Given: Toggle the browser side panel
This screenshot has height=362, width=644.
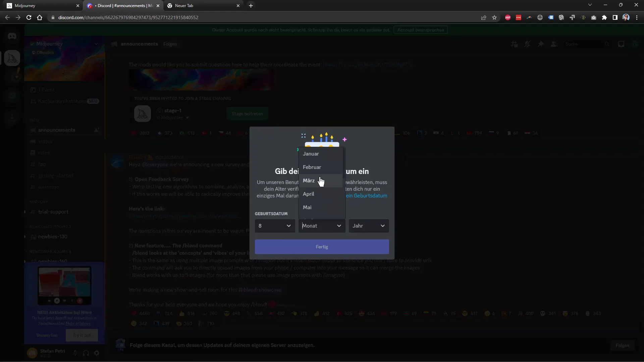Looking at the screenshot, I should pos(615,17).
